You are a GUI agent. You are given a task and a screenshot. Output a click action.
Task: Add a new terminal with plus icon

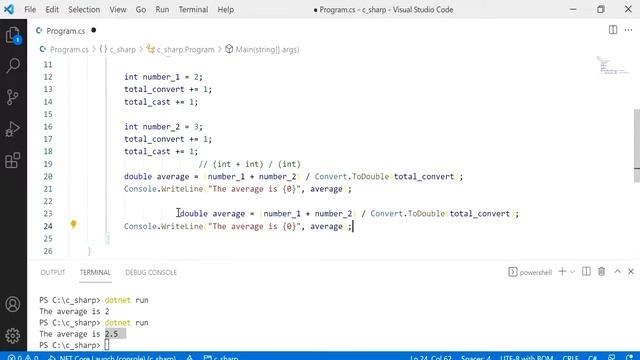click(x=562, y=271)
